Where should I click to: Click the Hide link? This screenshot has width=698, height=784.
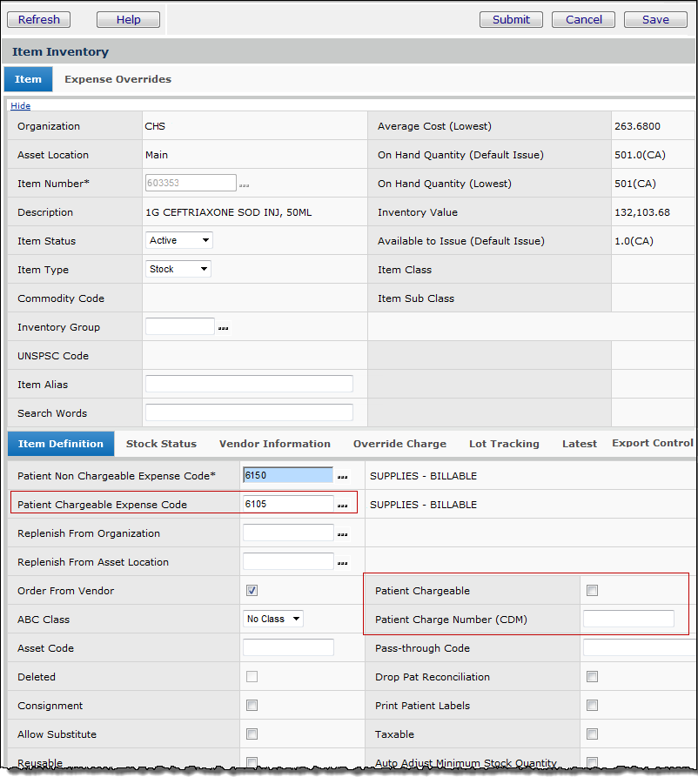point(20,106)
